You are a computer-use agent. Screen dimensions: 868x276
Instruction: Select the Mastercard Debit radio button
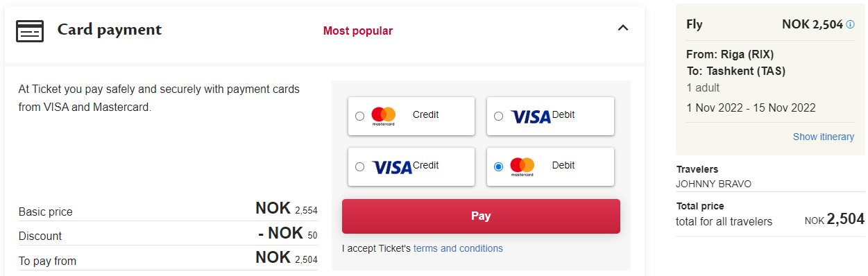click(498, 166)
